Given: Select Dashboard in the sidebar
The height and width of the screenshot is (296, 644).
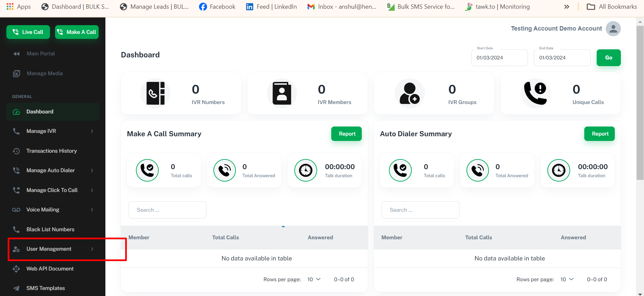Looking at the screenshot, I should 53,112.
